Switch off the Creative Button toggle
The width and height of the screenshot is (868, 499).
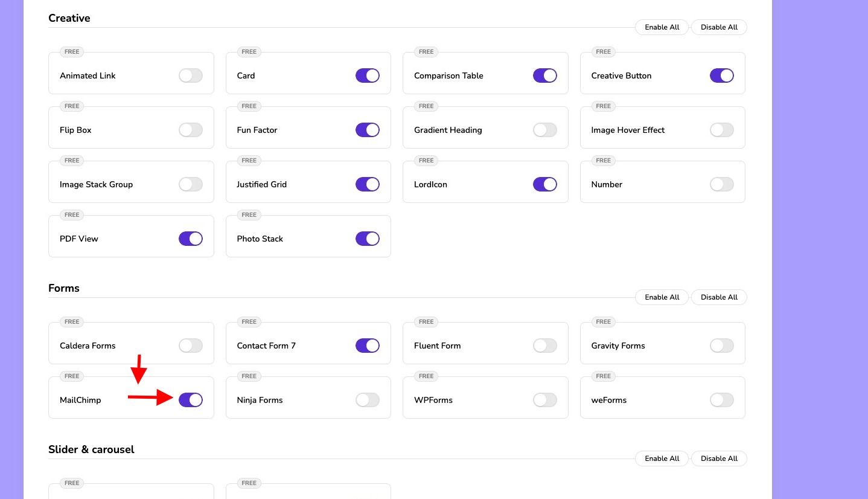[722, 76]
